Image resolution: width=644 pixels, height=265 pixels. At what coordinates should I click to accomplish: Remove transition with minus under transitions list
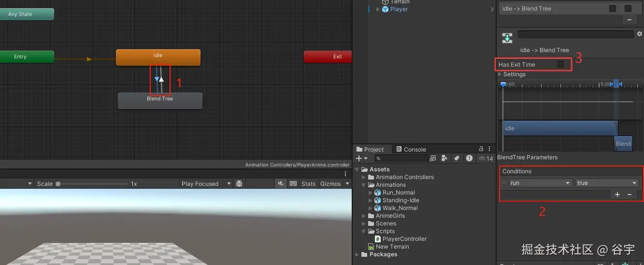tap(629, 20)
